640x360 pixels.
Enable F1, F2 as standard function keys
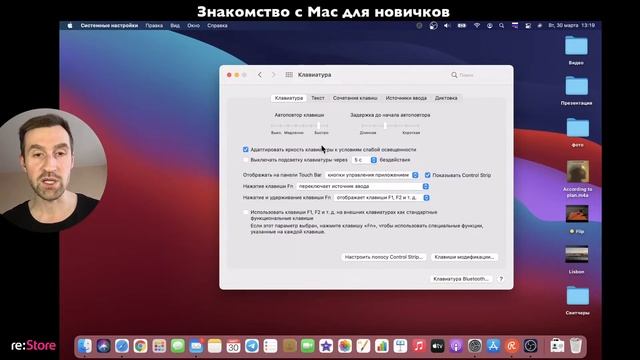tap(246, 212)
